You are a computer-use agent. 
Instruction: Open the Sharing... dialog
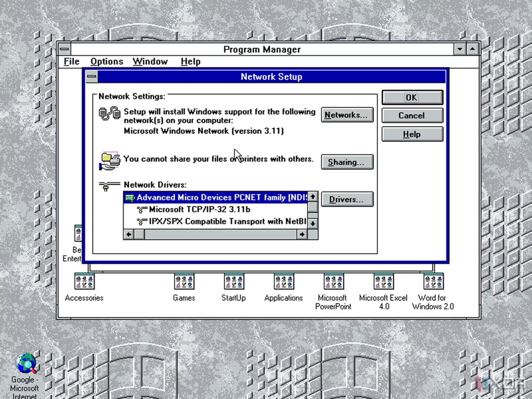click(347, 162)
